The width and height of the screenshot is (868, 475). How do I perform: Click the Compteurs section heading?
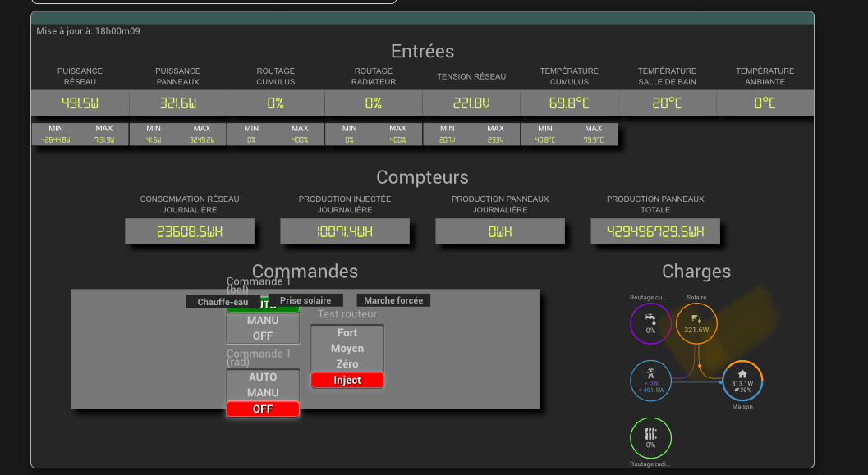click(x=422, y=177)
